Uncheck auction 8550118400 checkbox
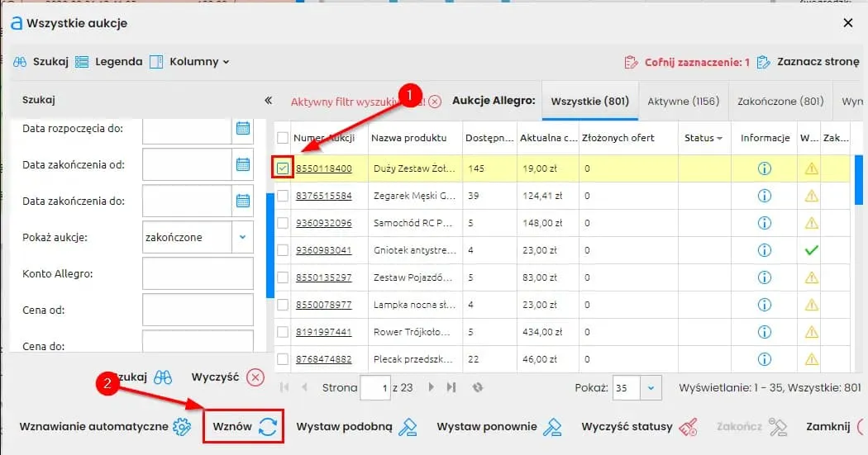The height and width of the screenshot is (455, 868). [283, 168]
